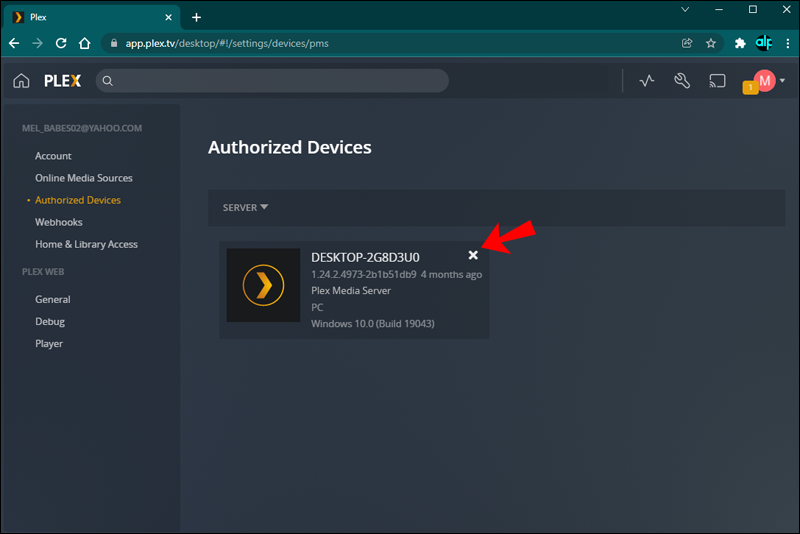
Task: Open the browser Extensions puzzle icon
Action: point(740,43)
